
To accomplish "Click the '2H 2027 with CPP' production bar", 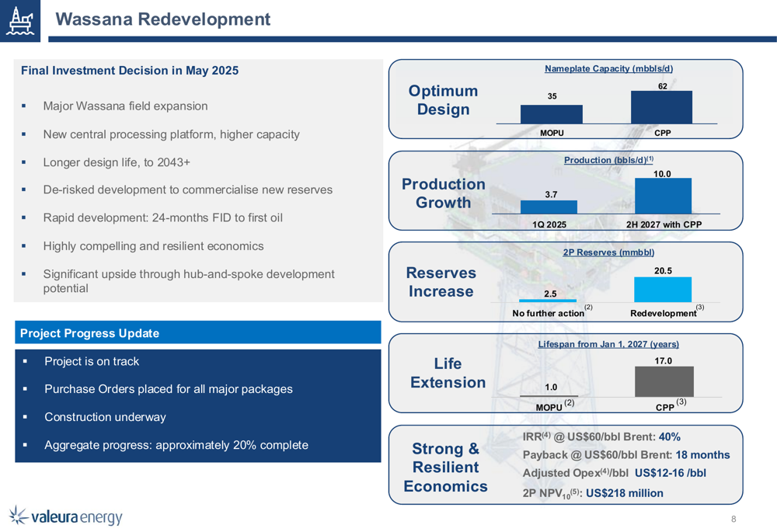I will [663, 196].
